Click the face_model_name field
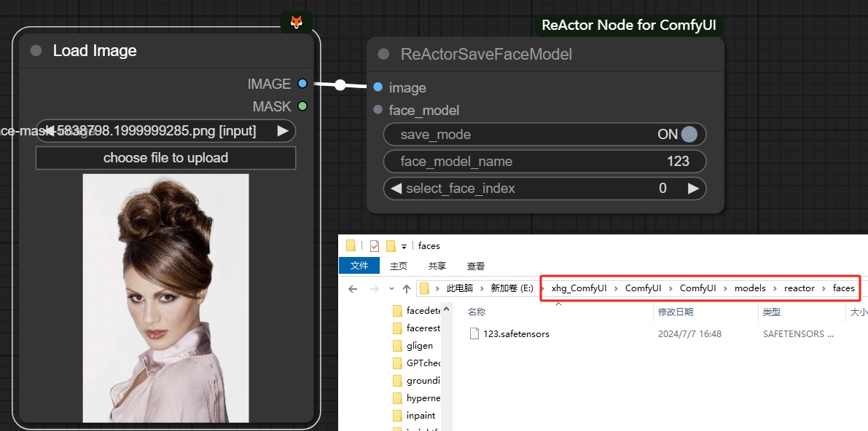868x431 pixels. (544, 162)
